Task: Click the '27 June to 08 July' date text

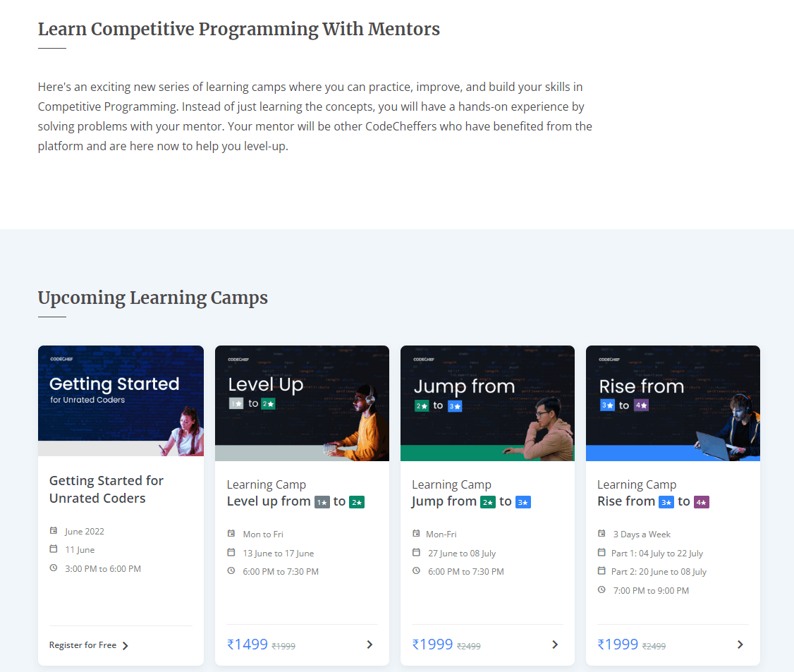Action: pyautogui.click(x=462, y=553)
